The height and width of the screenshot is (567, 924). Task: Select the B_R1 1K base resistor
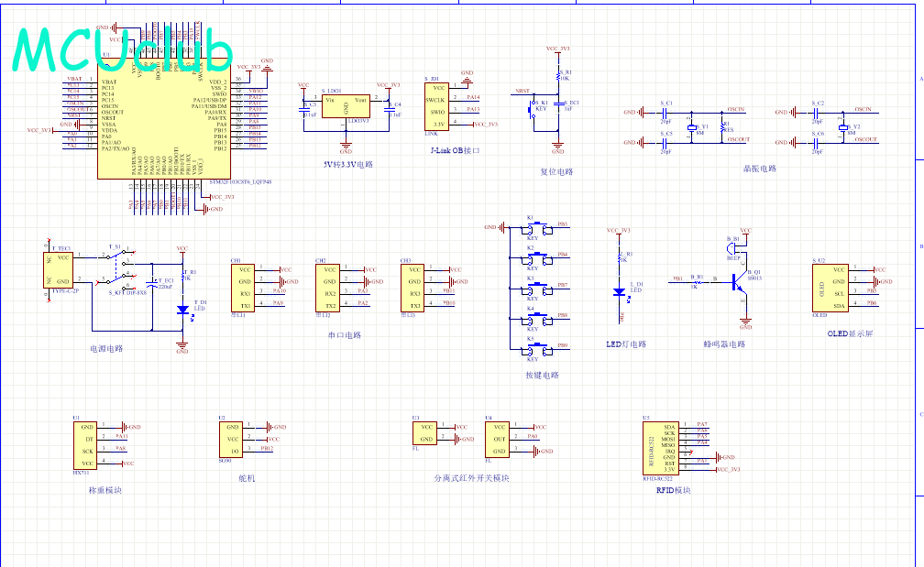pos(697,282)
